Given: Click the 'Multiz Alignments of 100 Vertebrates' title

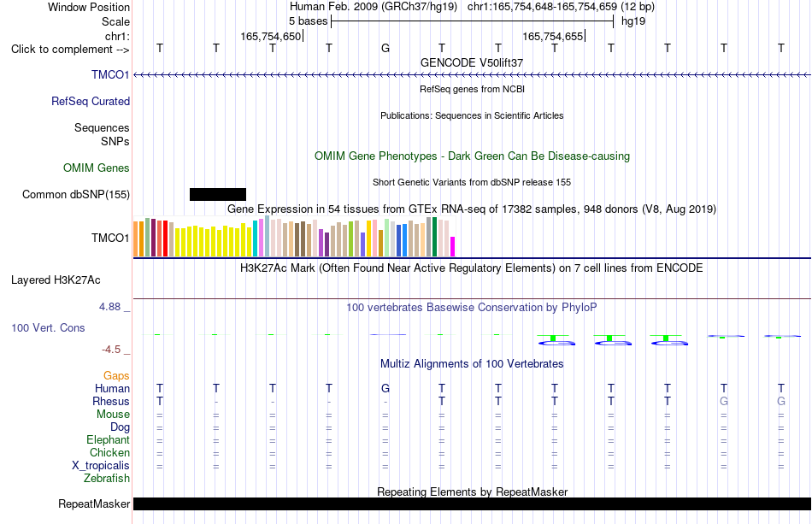Looking at the screenshot, I should tap(472, 363).
